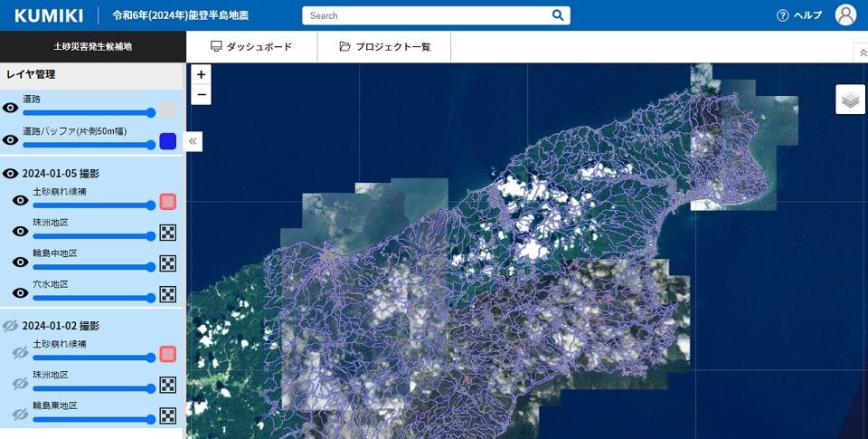The height and width of the screenshot is (439, 868).
Task: Toggle the 2024-01-05 撮影 group visibility
Action: click(x=11, y=173)
